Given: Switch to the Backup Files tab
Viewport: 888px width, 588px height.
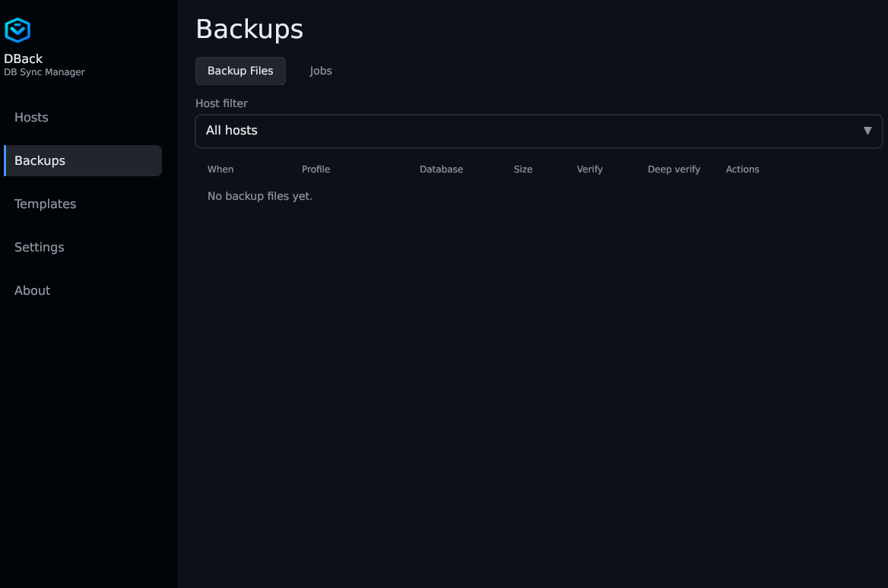Looking at the screenshot, I should click(240, 71).
